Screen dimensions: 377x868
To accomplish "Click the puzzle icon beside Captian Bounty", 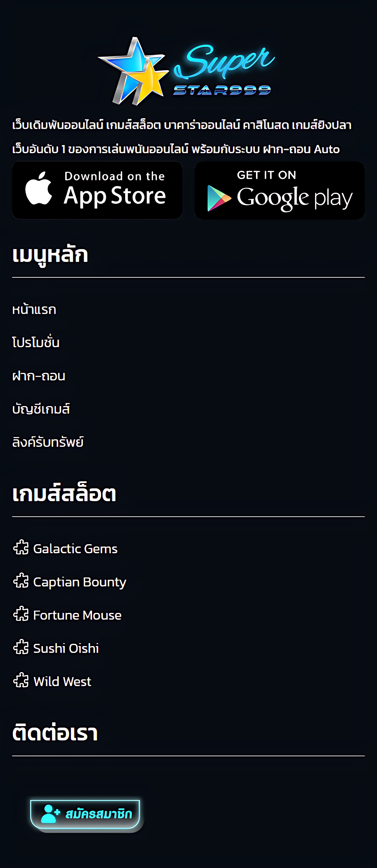I will [x=21, y=580].
